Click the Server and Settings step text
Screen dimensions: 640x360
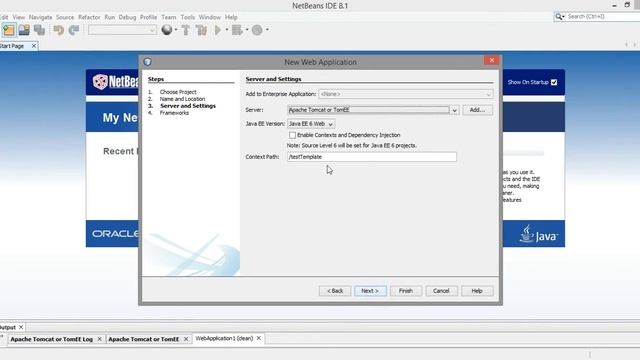(188, 106)
